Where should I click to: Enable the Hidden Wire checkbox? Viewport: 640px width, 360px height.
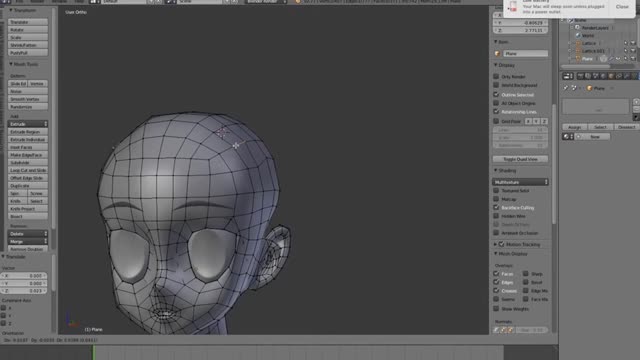coord(496,216)
